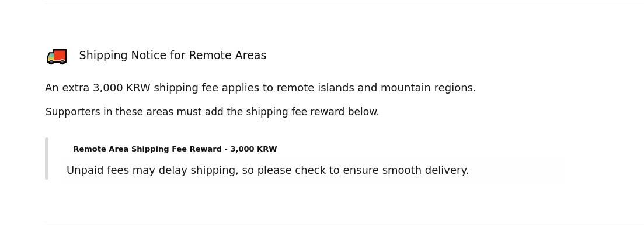Click the "Unpaid fees may delay shipping" line
The image size is (644, 234).
(267, 170)
